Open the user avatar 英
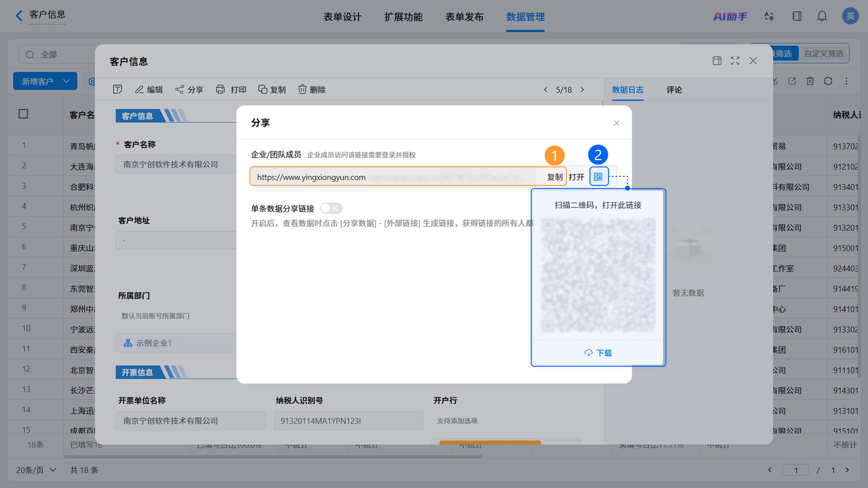Screen dimensions: 868x488 tap(850, 16)
